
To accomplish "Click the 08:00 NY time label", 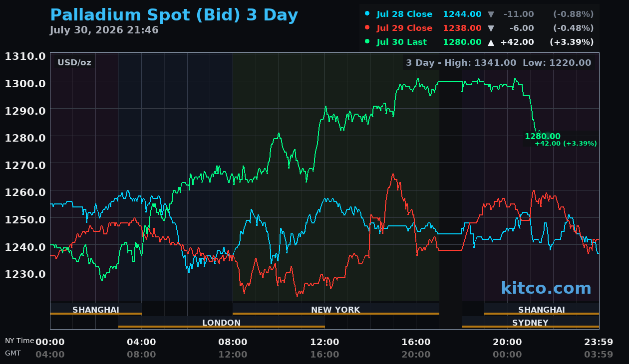I will [x=233, y=342].
